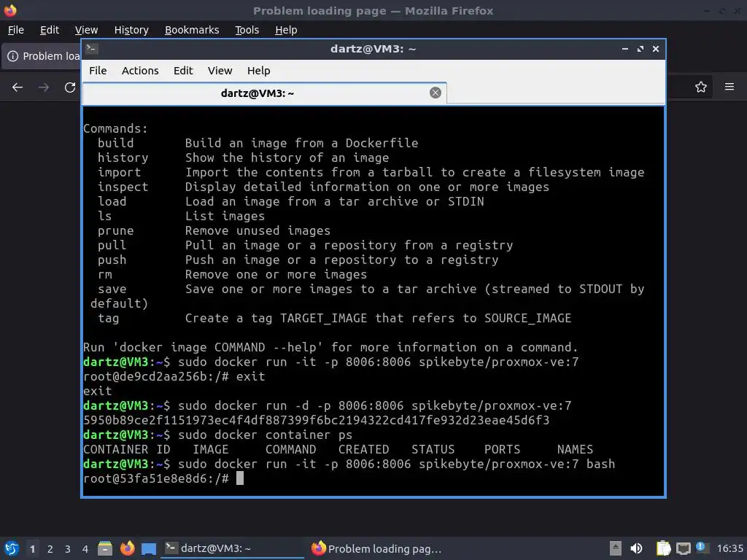747x560 pixels.
Task: Open the terminal Actions menu
Action: pos(140,71)
